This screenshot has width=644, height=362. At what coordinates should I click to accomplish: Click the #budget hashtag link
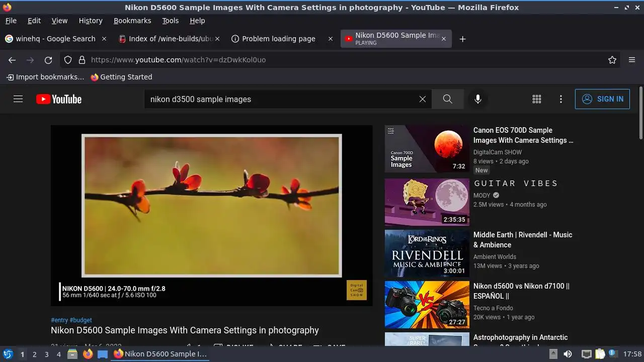point(80,320)
